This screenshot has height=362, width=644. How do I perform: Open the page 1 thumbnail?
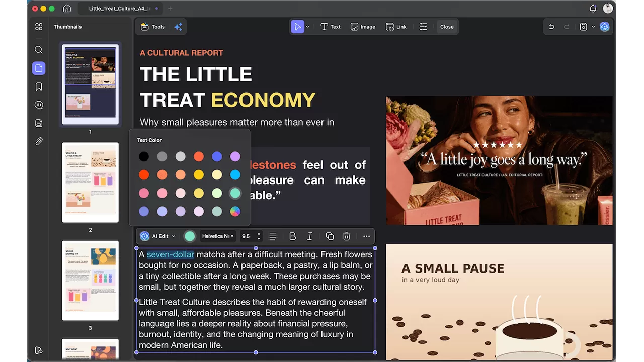[90, 84]
